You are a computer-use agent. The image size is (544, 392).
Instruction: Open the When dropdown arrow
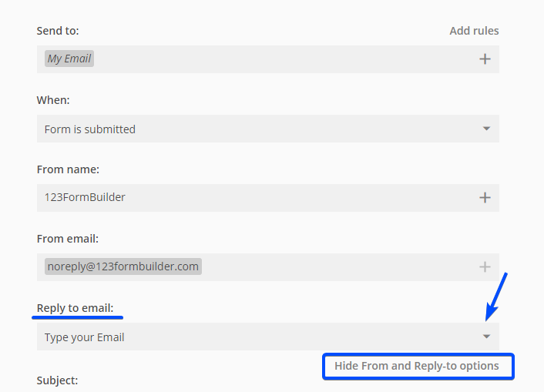pos(486,129)
